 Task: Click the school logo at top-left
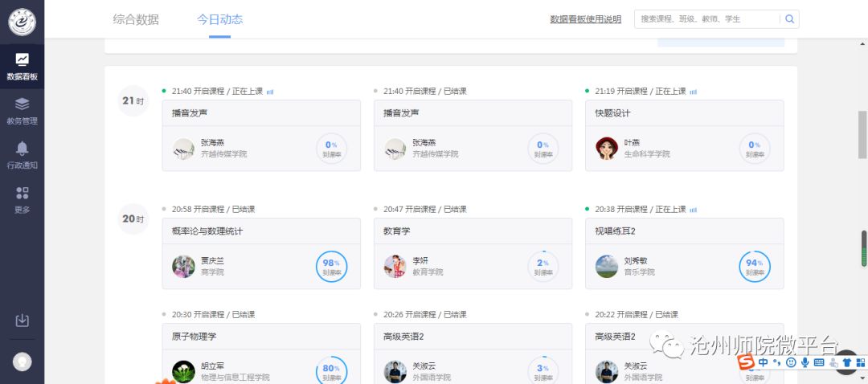click(x=22, y=22)
